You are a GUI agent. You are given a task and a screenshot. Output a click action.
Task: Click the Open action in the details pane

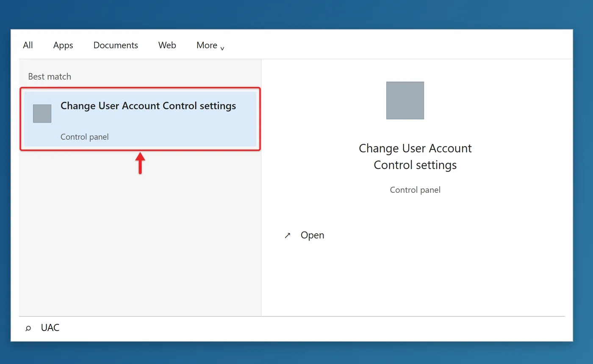pos(312,235)
